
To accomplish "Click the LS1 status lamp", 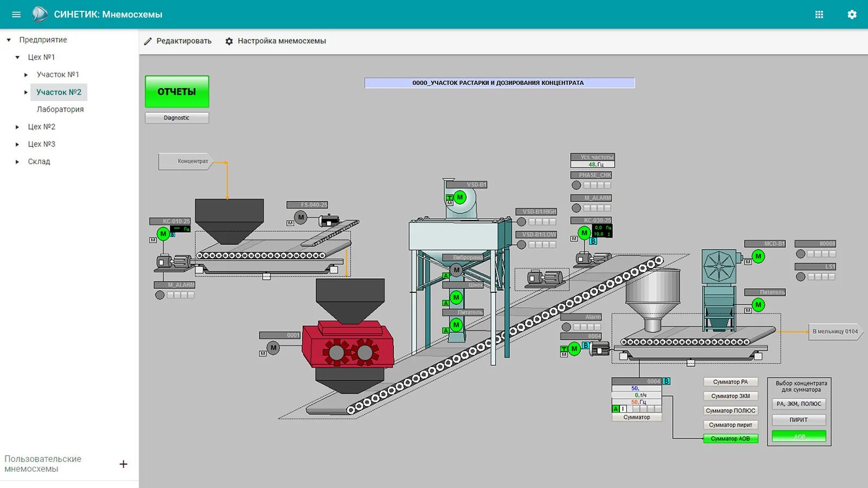I will tap(800, 277).
